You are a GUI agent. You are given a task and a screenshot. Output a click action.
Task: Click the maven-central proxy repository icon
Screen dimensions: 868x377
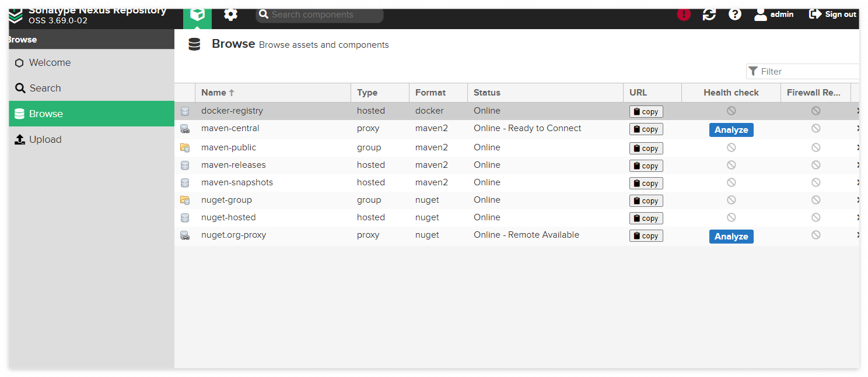click(x=185, y=129)
